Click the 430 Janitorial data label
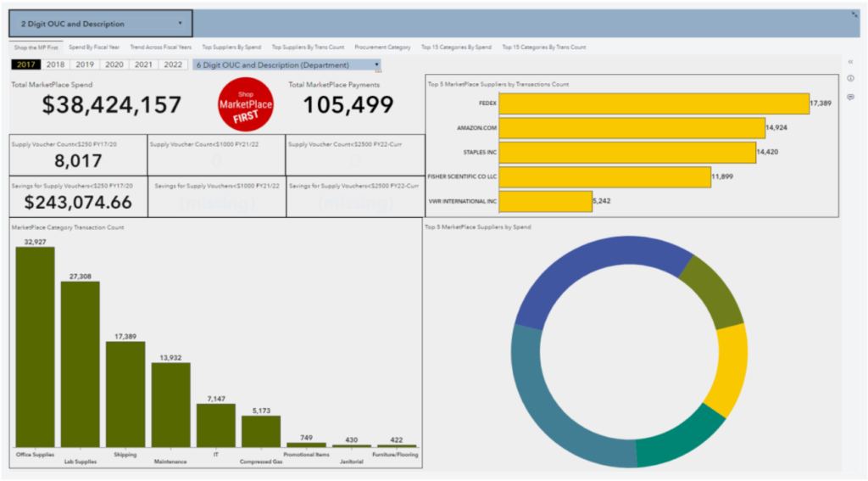868x481 pixels. coord(352,440)
